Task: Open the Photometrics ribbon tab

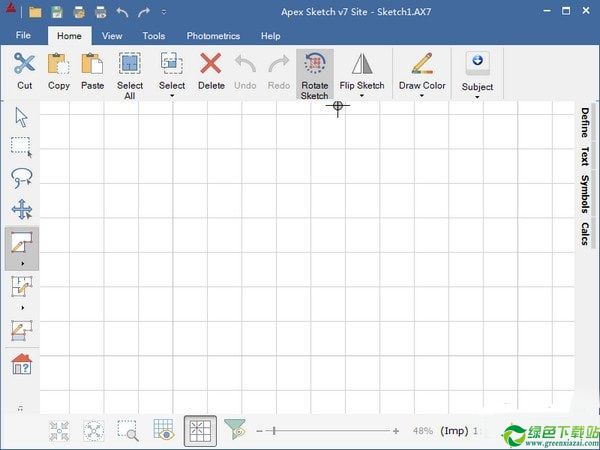Action: [x=213, y=36]
